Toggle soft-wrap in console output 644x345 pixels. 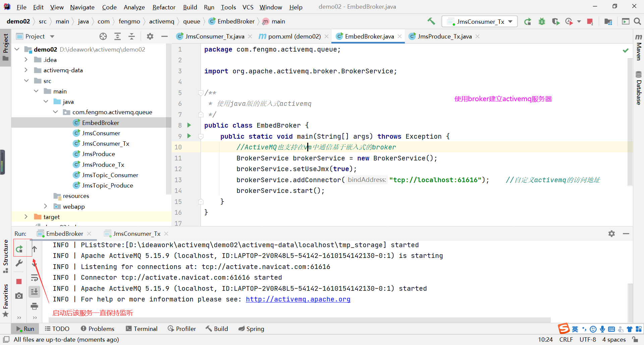pos(35,278)
